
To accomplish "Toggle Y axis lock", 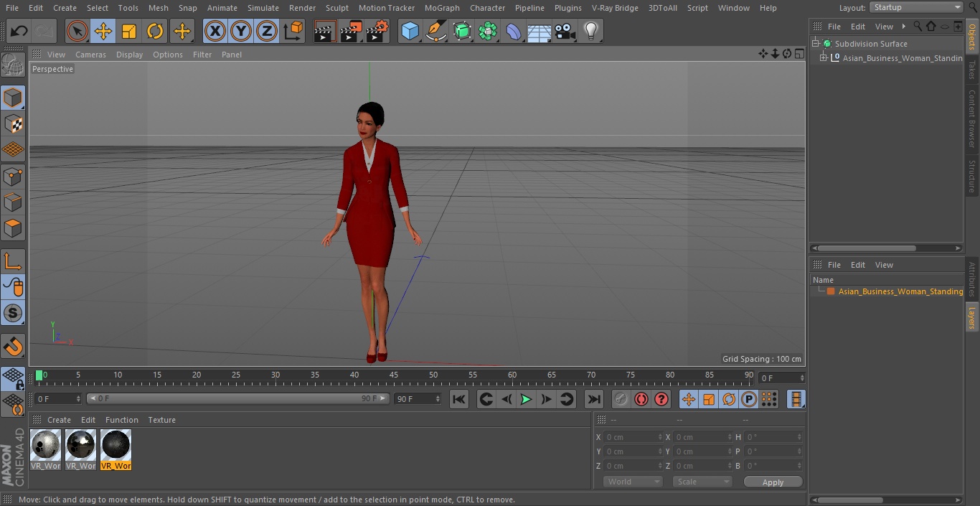I will pyautogui.click(x=241, y=32).
